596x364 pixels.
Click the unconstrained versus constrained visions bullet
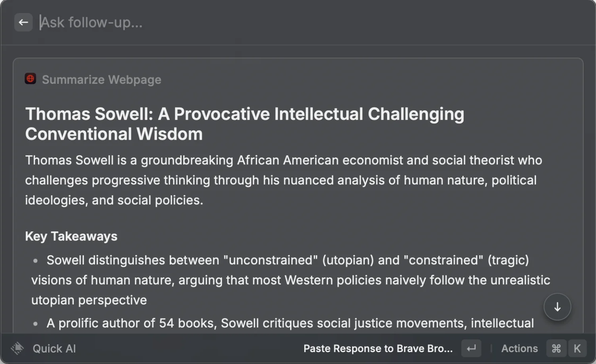290,280
